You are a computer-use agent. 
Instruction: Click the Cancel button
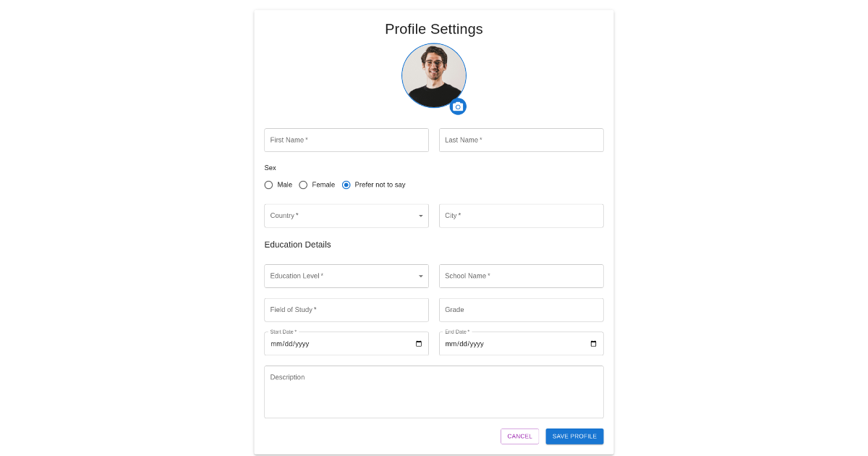click(x=519, y=436)
